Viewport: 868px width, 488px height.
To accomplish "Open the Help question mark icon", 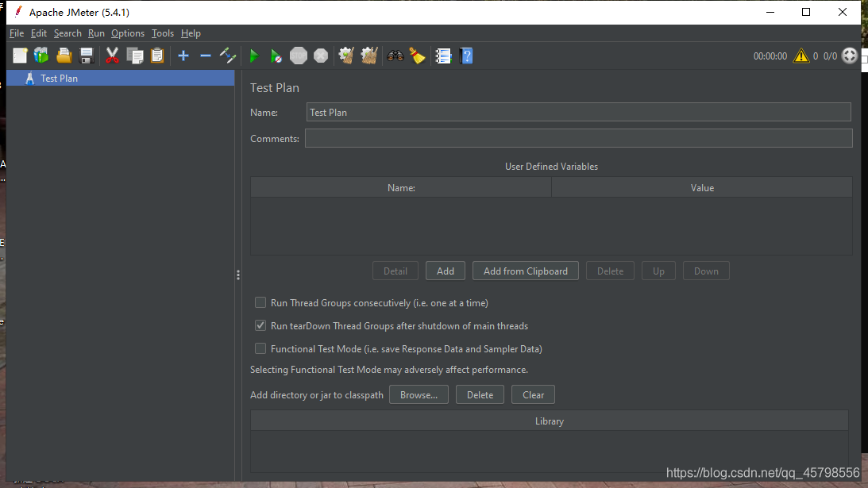I will 467,56.
